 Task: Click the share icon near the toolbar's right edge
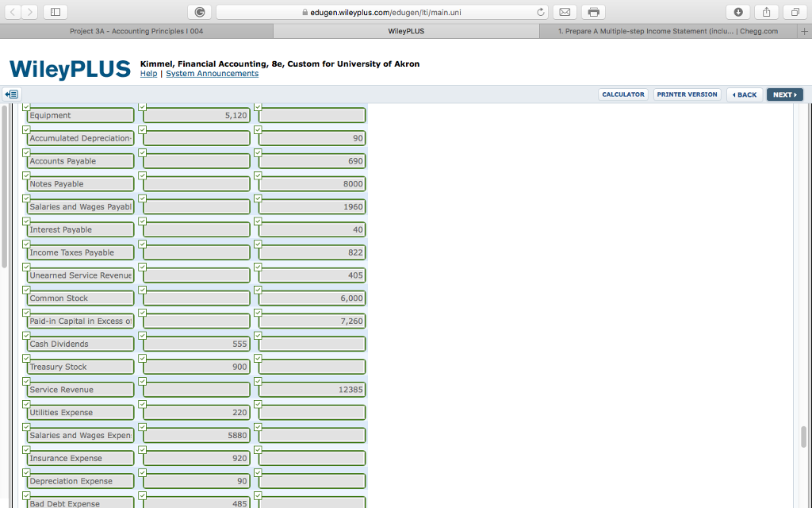(766, 12)
